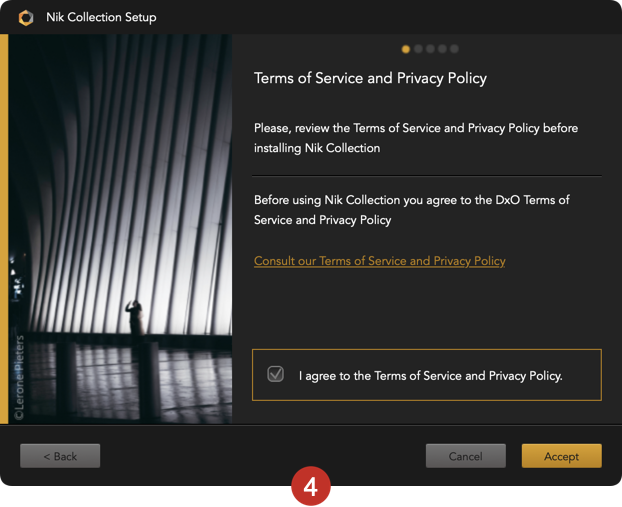Select the fourth progress dot
The height and width of the screenshot is (507, 622).
[442, 49]
